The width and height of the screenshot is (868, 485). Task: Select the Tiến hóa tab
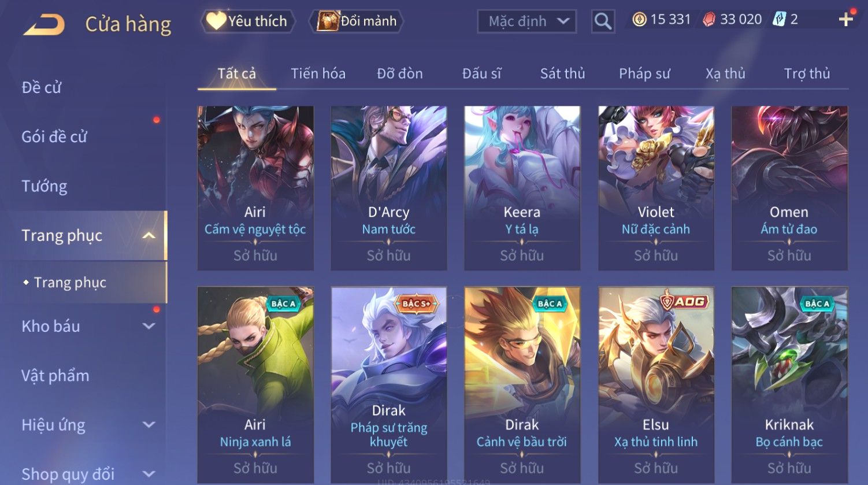[318, 73]
